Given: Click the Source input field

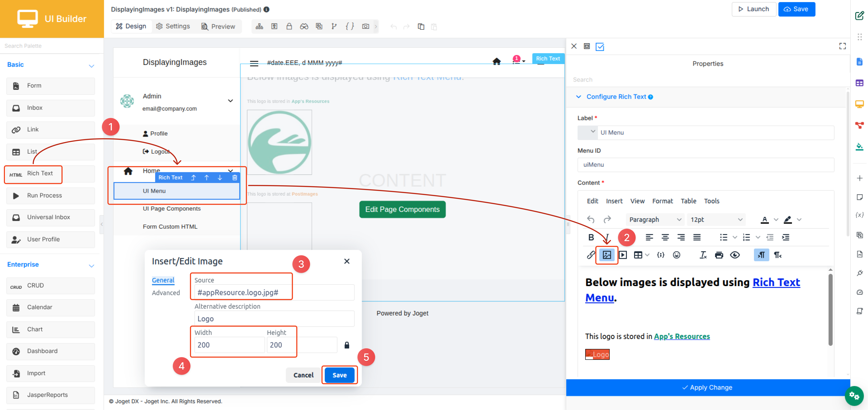Looking at the screenshot, I should [274, 292].
